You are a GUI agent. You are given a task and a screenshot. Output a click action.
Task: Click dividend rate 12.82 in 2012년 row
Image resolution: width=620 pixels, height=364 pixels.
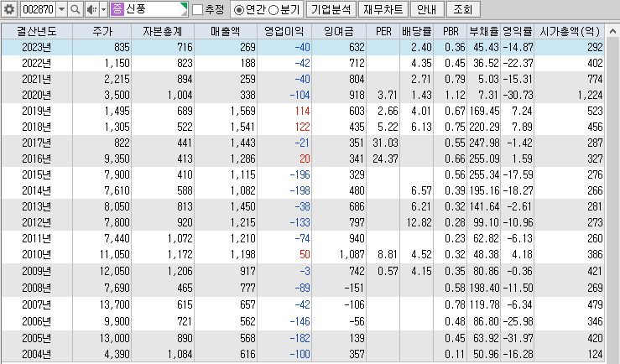click(x=419, y=222)
